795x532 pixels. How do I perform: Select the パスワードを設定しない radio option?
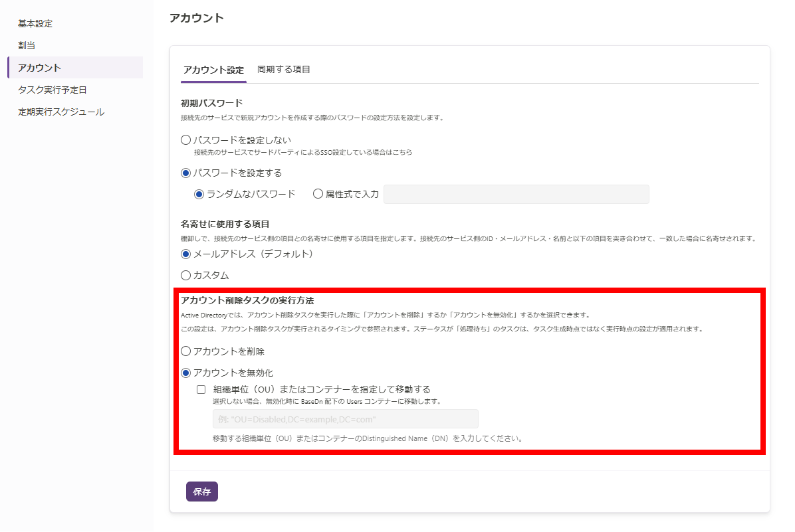(186, 140)
